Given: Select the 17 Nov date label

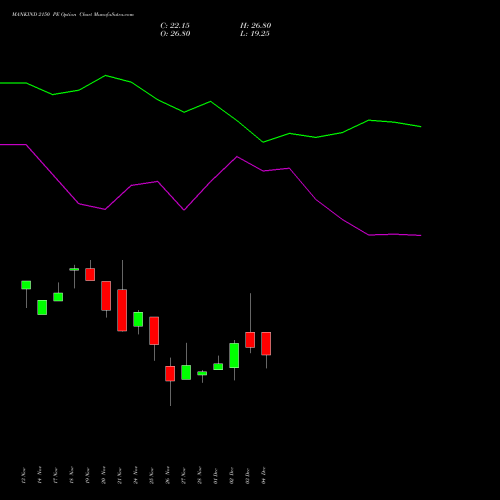Looking at the screenshot, I should 55,475.
